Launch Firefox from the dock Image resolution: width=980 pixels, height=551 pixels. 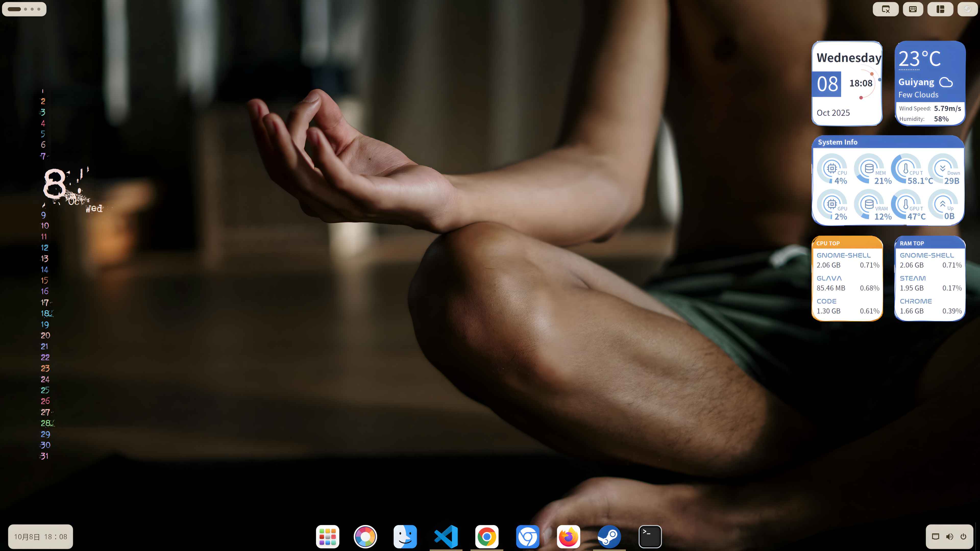click(x=568, y=536)
